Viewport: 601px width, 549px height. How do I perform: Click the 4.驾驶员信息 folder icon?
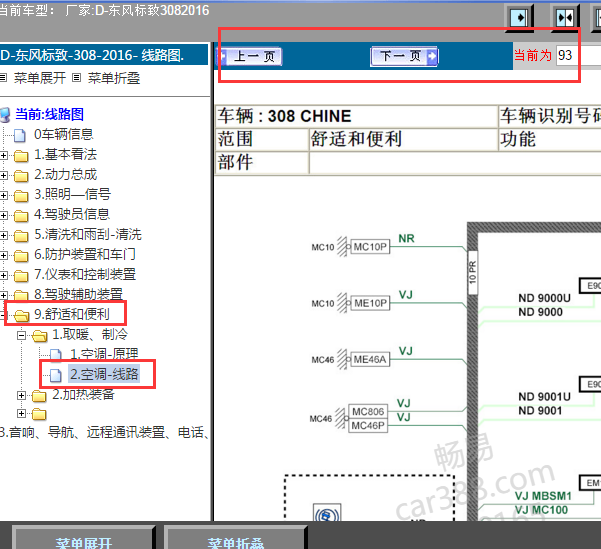click(21, 215)
